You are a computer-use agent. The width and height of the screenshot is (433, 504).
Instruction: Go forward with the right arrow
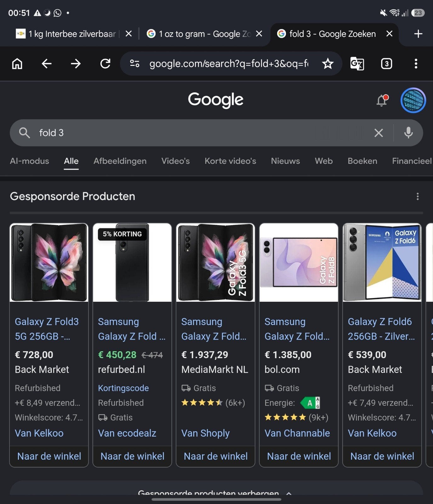(76, 64)
